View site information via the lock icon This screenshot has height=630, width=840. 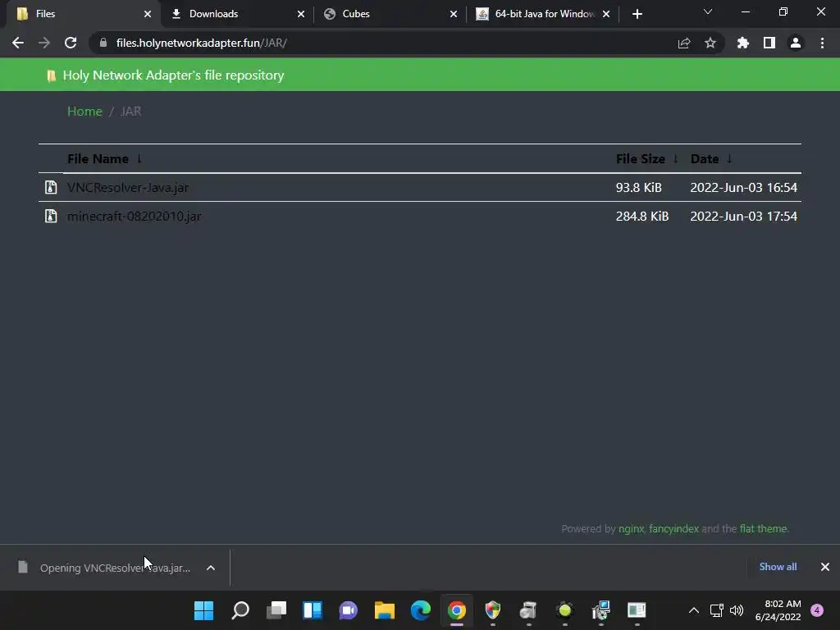coord(103,43)
